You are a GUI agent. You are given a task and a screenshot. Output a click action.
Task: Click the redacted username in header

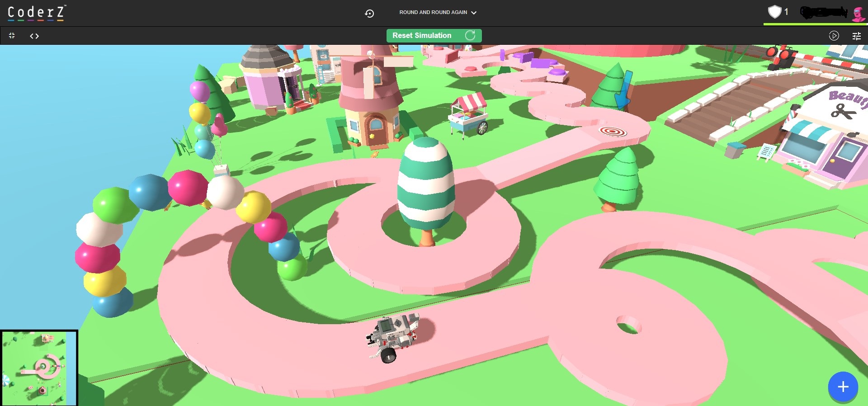824,12
